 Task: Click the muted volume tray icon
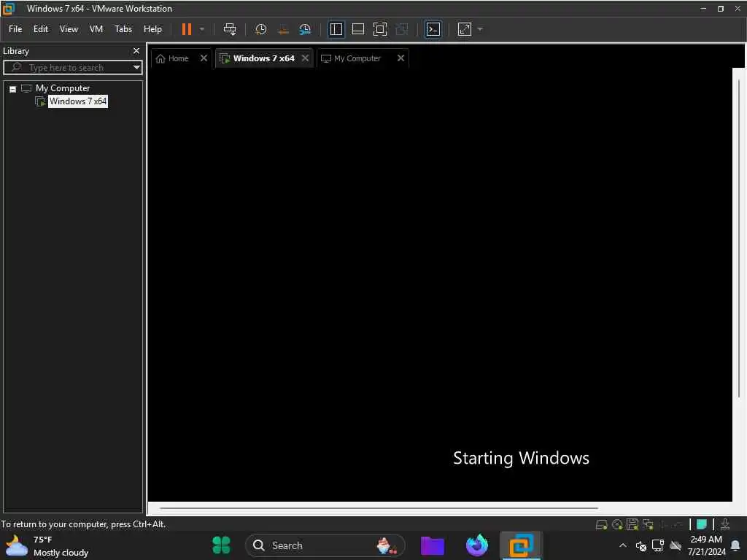pos(641,546)
